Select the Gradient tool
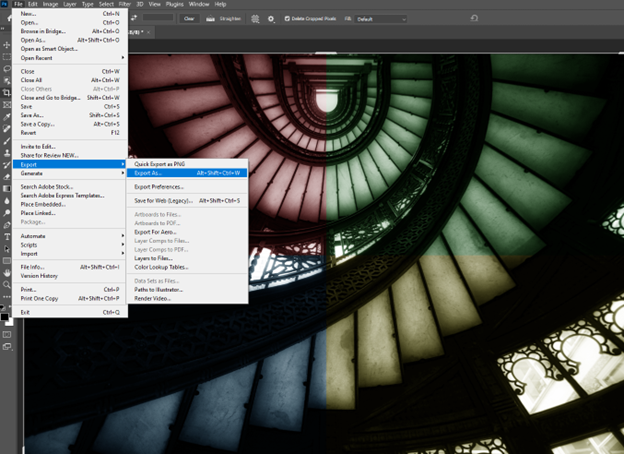This screenshot has width=624, height=454. [x=7, y=189]
